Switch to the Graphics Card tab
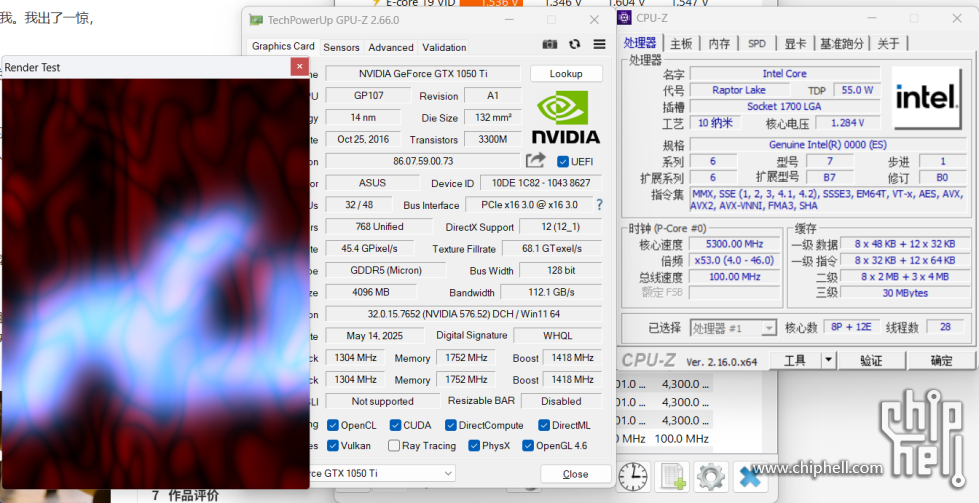Image resolution: width=979 pixels, height=503 pixels. coord(283,46)
